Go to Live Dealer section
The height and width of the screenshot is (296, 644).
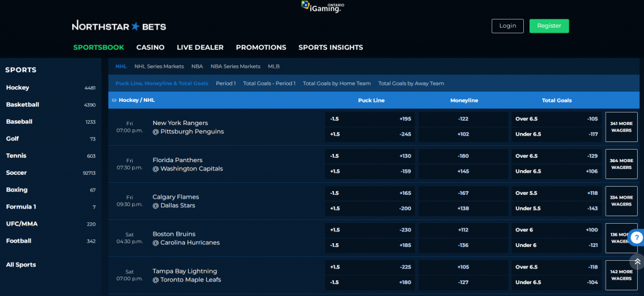[x=200, y=48]
